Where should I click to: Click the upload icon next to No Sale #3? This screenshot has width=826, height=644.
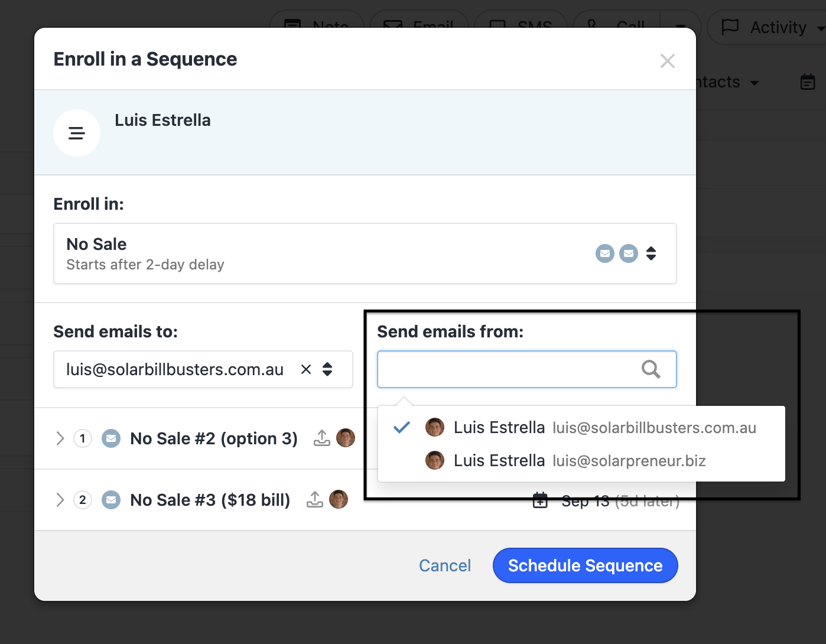point(315,499)
